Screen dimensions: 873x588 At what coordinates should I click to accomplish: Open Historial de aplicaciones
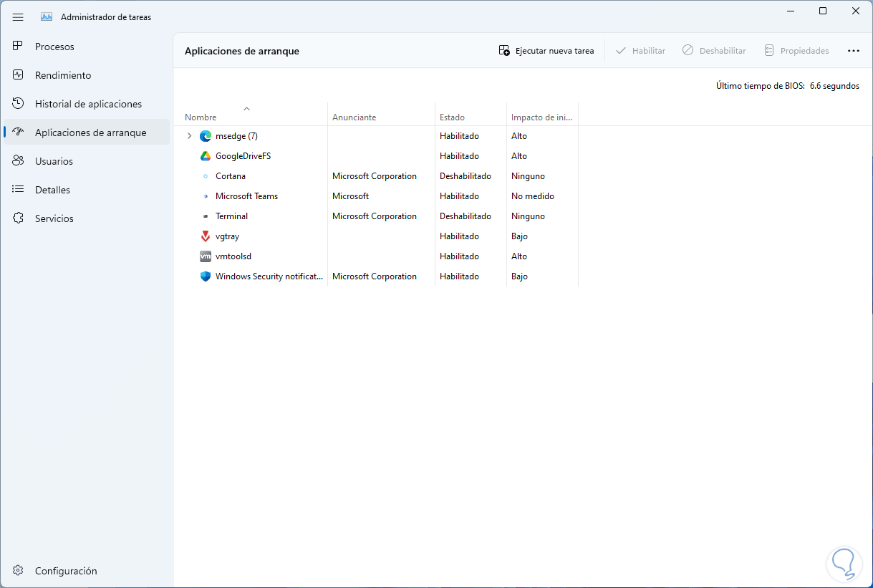click(88, 104)
